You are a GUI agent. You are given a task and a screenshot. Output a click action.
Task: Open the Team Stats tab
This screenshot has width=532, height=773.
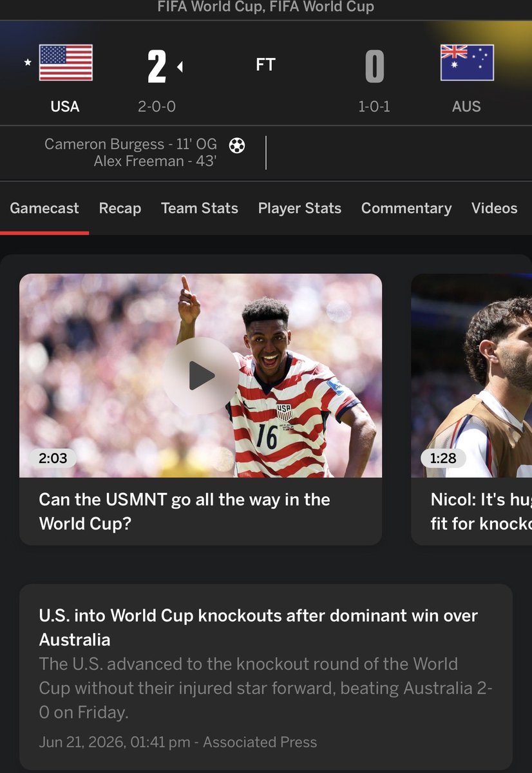[200, 208]
